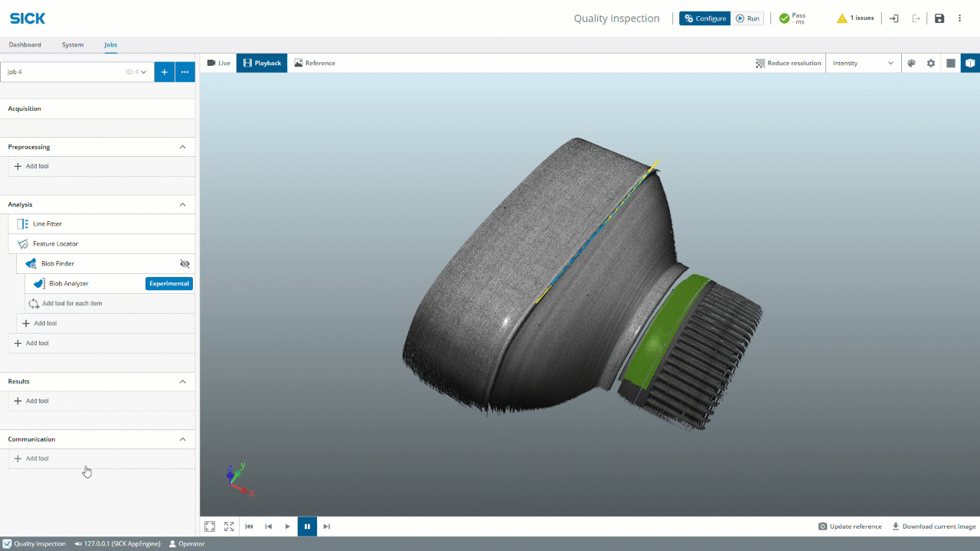
Task: Collapse the Analysis section
Action: pyautogui.click(x=182, y=204)
